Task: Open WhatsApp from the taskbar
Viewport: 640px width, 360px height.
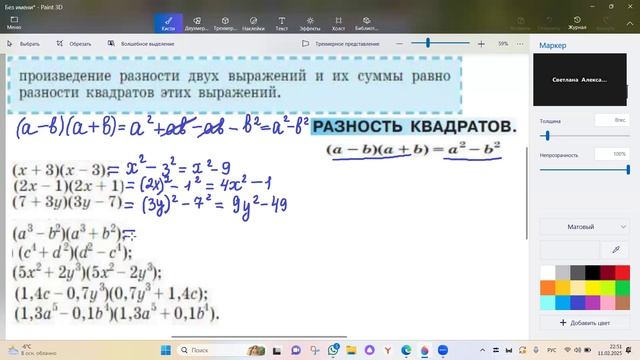Action: click(333, 350)
